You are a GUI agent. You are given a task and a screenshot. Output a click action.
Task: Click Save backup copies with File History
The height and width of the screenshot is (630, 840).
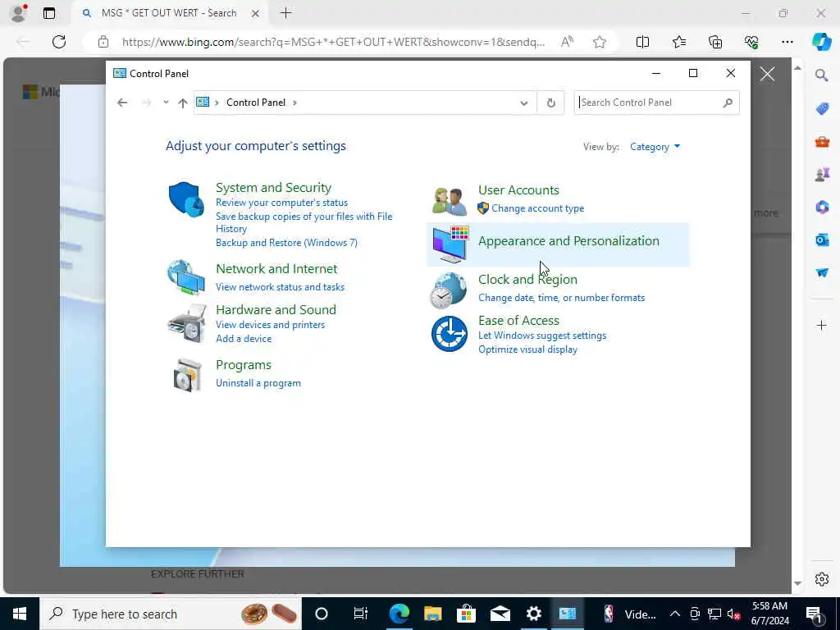[x=304, y=222]
